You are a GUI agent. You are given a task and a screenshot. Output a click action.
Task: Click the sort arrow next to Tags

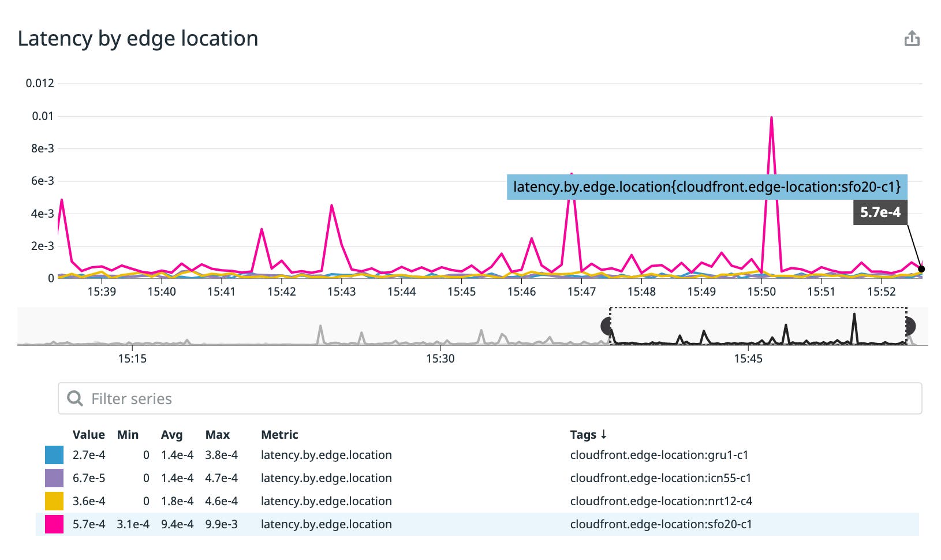pyautogui.click(x=604, y=434)
